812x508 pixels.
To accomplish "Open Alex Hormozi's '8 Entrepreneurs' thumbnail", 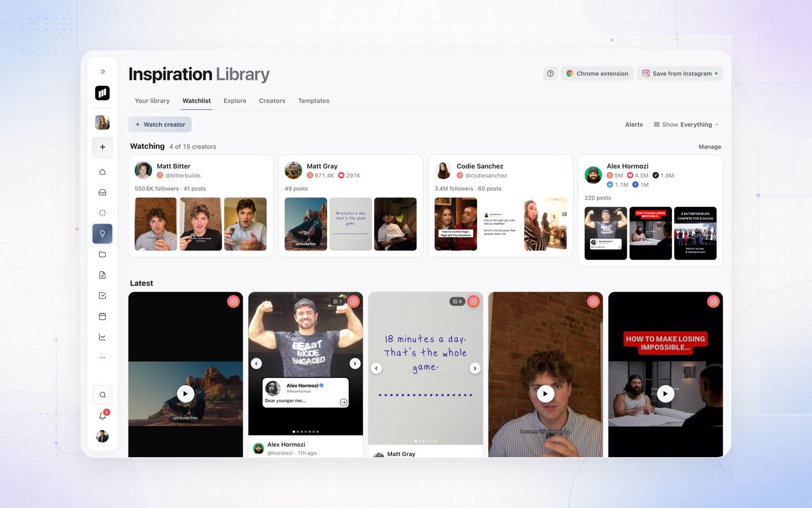I will [x=695, y=233].
